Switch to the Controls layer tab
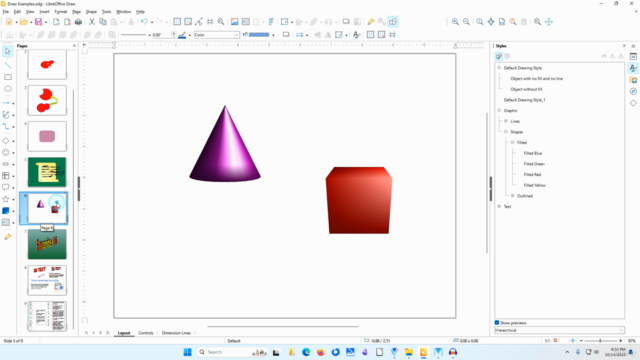This screenshot has height=360, width=640. point(146,333)
